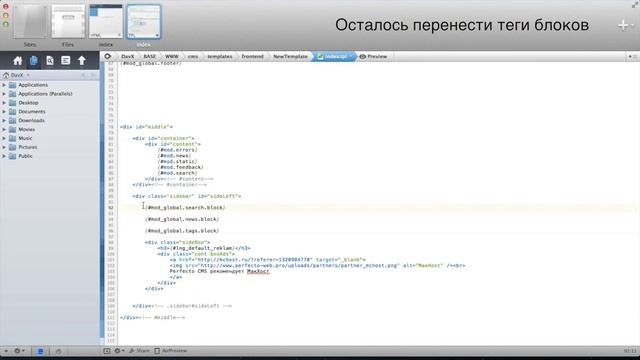Open the Home icon in the sidebar toolbar
This screenshot has height=360, width=640.
(17, 61)
